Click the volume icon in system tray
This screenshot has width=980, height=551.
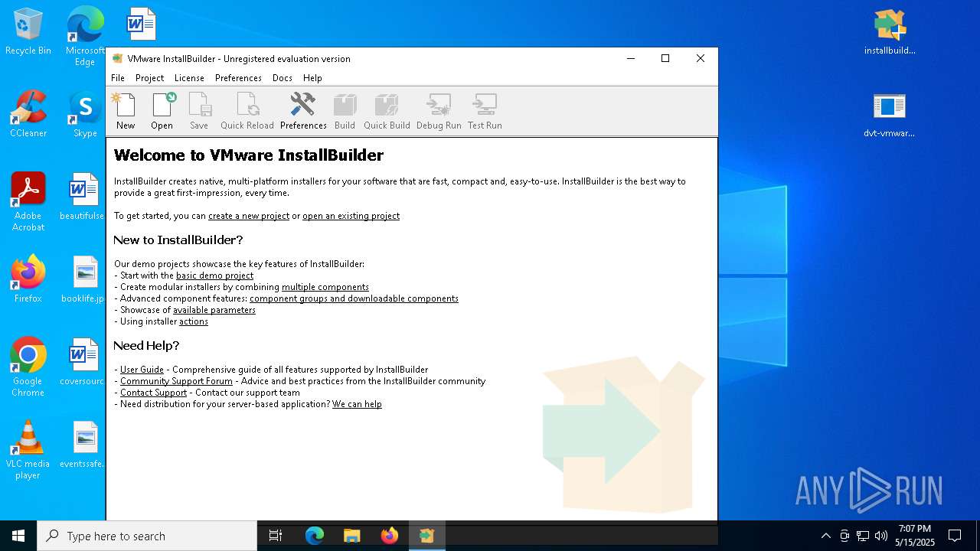point(881,536)
